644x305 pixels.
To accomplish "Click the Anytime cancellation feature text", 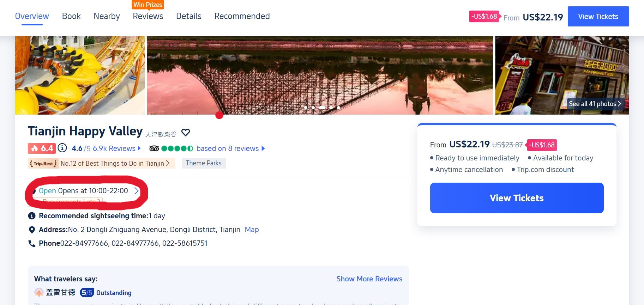I will [x=469, y=170].
